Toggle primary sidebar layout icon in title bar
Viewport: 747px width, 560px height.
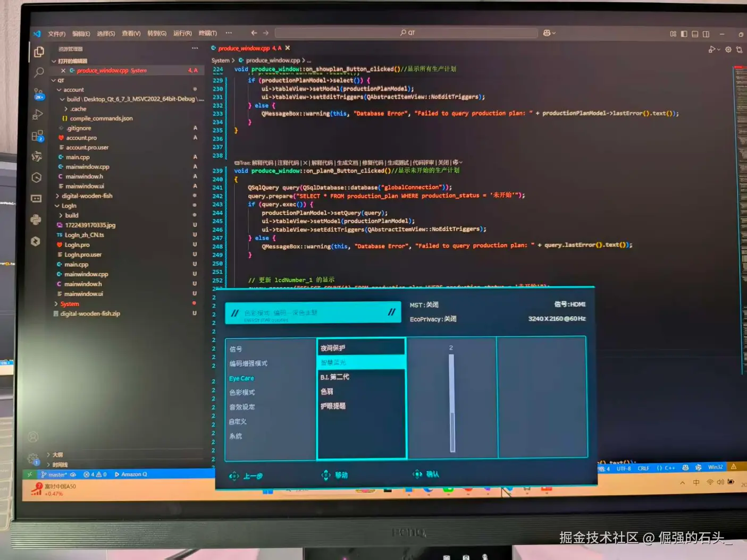(x=684, y=34)
